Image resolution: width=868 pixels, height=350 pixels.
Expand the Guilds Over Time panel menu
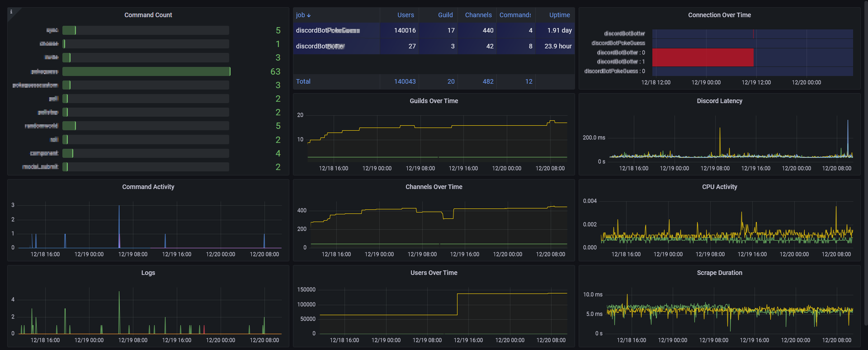(x=434, y=101)
